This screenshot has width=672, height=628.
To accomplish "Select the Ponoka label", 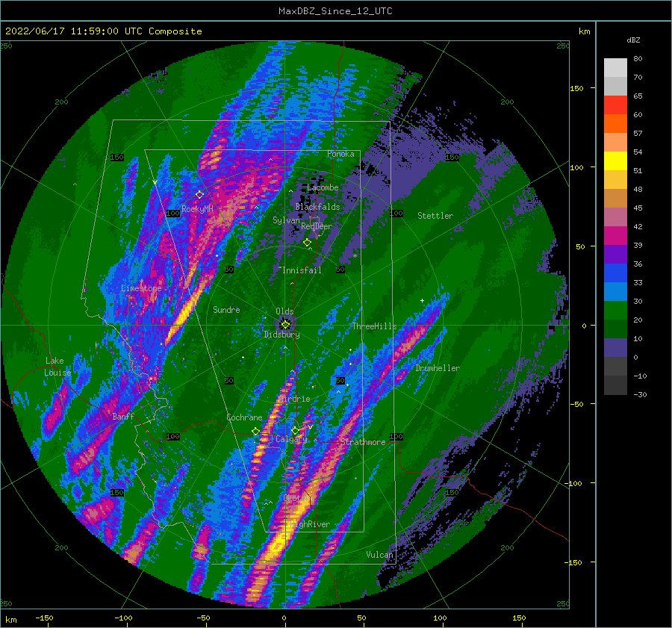I will tap(340, 154).
